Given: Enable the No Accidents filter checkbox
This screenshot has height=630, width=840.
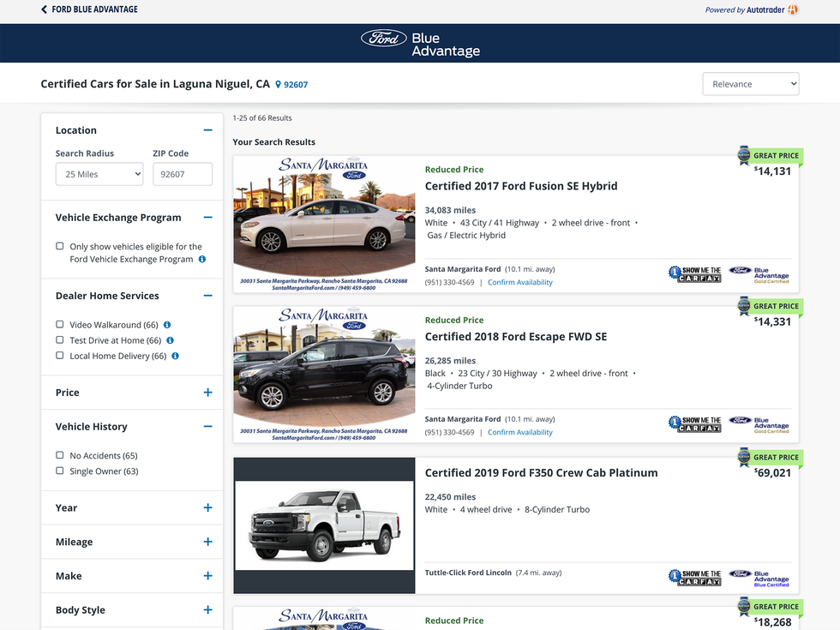Looking at the screenshot, I should click(60, 455).
